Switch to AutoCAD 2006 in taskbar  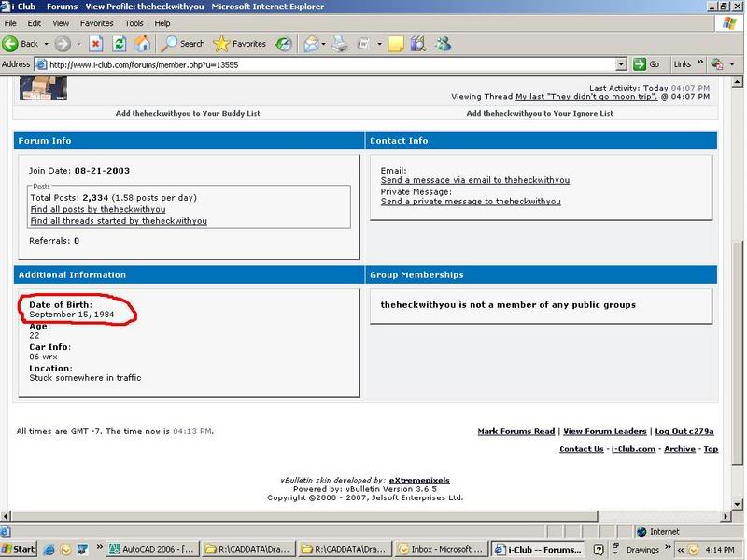(153, 550)
